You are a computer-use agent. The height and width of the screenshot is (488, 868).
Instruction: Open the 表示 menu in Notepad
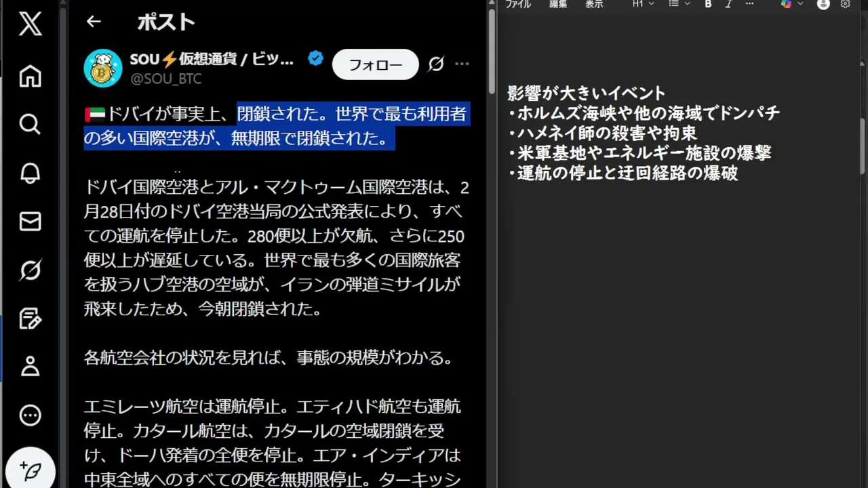594,4
